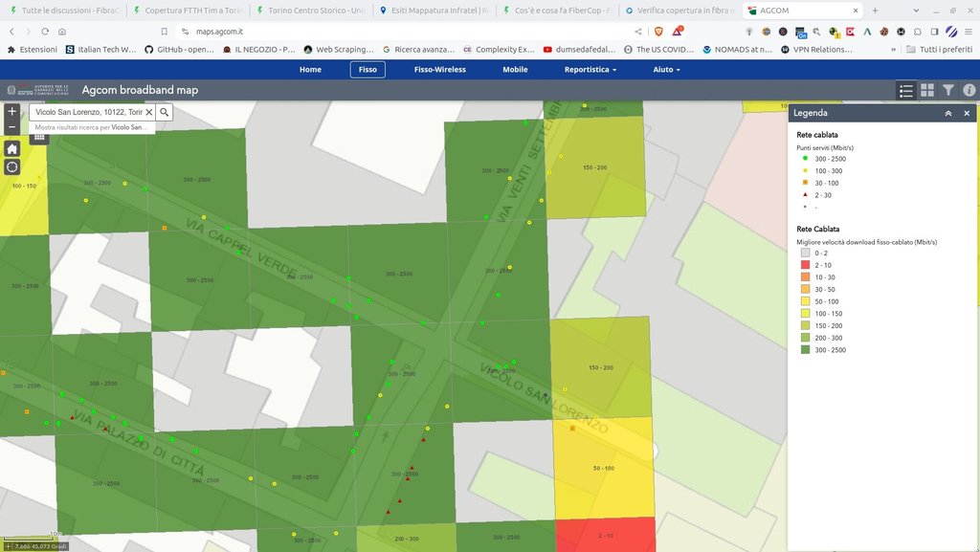Open the Legend list widget icon
This screenshot has height=552, width=980.
pyautogui.click(x=906, y=90)
